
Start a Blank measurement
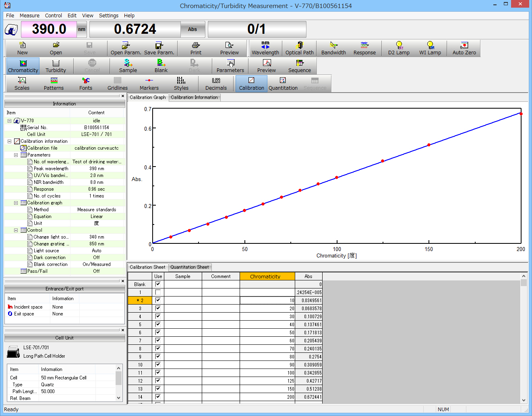coord(161,66)
